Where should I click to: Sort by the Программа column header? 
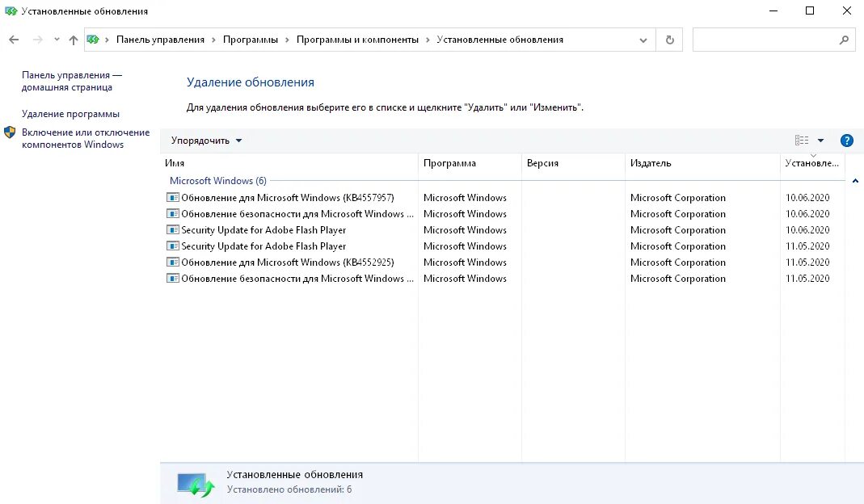click(x=470, y=163)
